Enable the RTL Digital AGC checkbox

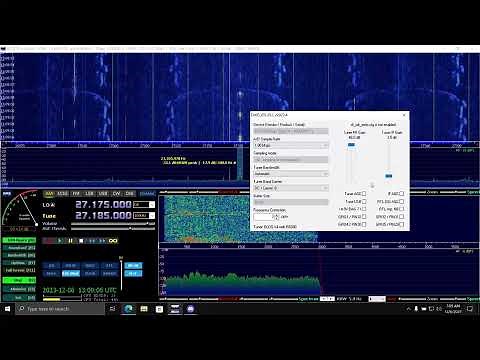point(402,201)
